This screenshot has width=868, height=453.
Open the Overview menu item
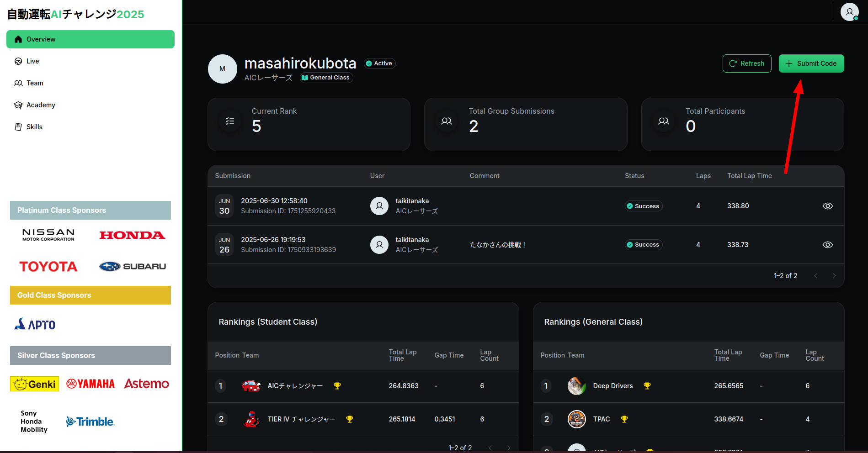tap(91, 39)
